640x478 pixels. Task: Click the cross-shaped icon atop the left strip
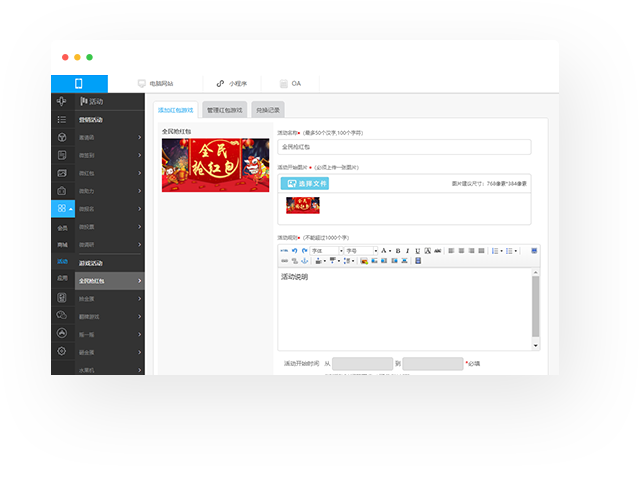(62, 101)
